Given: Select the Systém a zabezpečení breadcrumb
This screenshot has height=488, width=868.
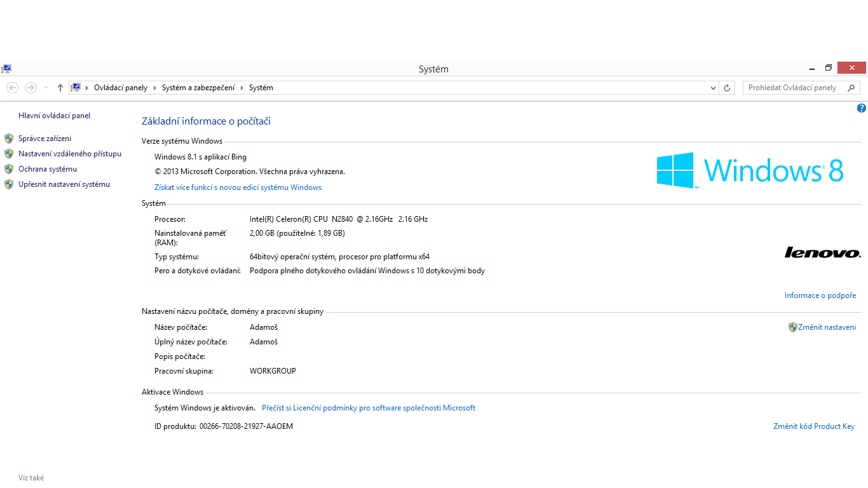Looking at the screenshot, I should (198, 88).
